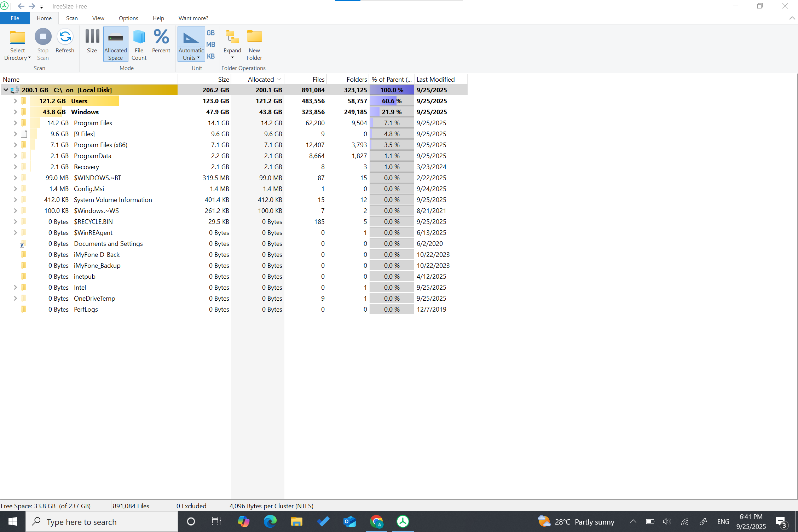Screen dimensions: 798x532
Task: Click the Want more? link
Action: point(193,18)
